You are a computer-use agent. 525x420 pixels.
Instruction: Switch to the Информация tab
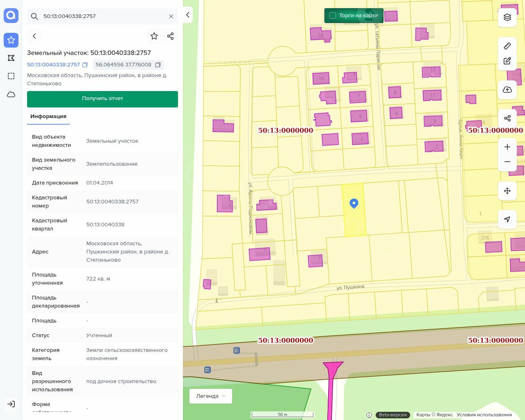tap(48, 116)
